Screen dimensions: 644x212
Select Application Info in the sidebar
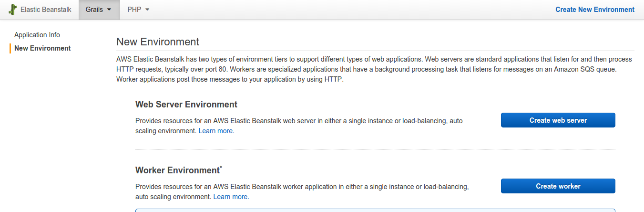pyautogui.click(x=37, y=35)
